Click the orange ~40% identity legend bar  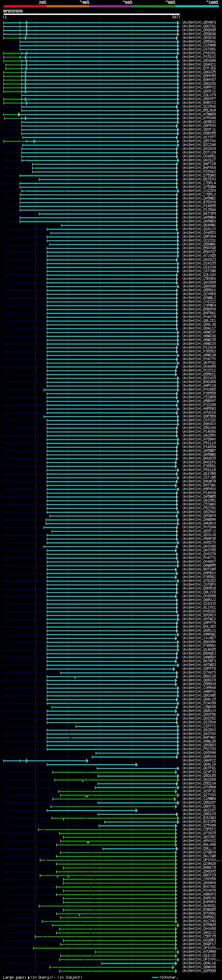coord(68,6)
